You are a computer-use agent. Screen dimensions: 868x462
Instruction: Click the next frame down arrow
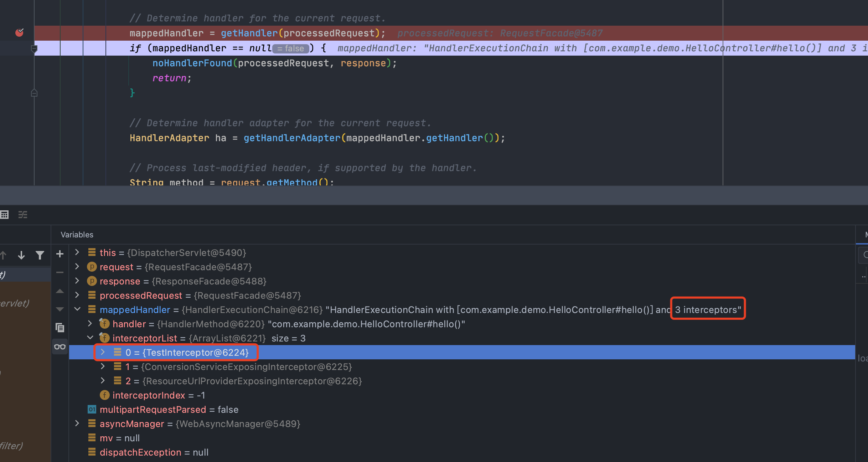click(21, 255)
